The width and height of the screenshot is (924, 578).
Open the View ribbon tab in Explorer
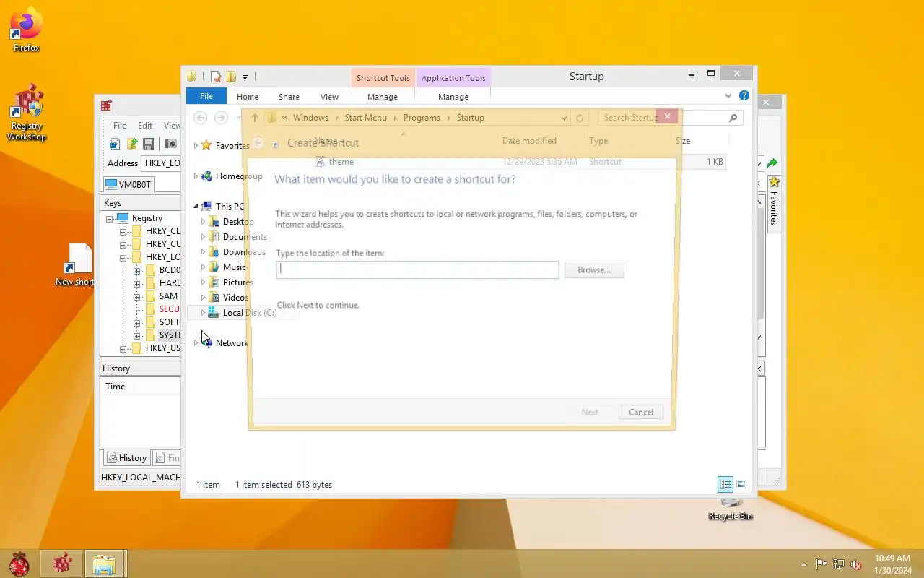329,96
